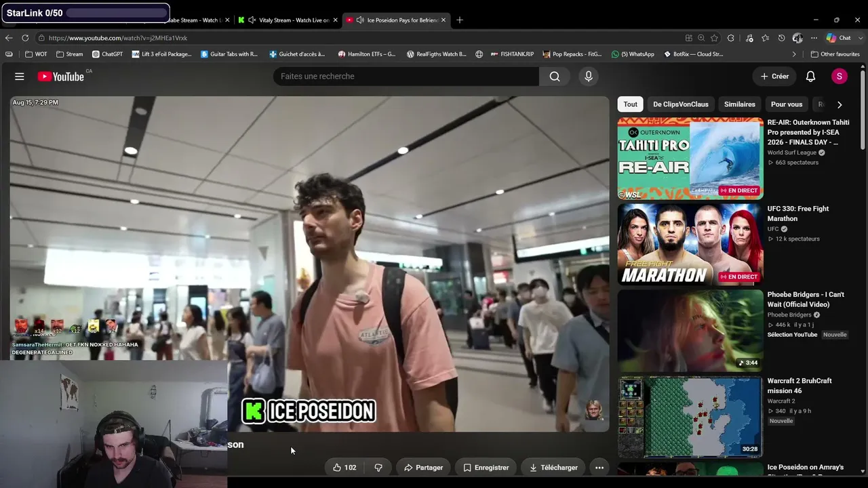
Task: Open RE-AIR: Outerknown Tahiti Pro title
Action: tap(808, 133)
